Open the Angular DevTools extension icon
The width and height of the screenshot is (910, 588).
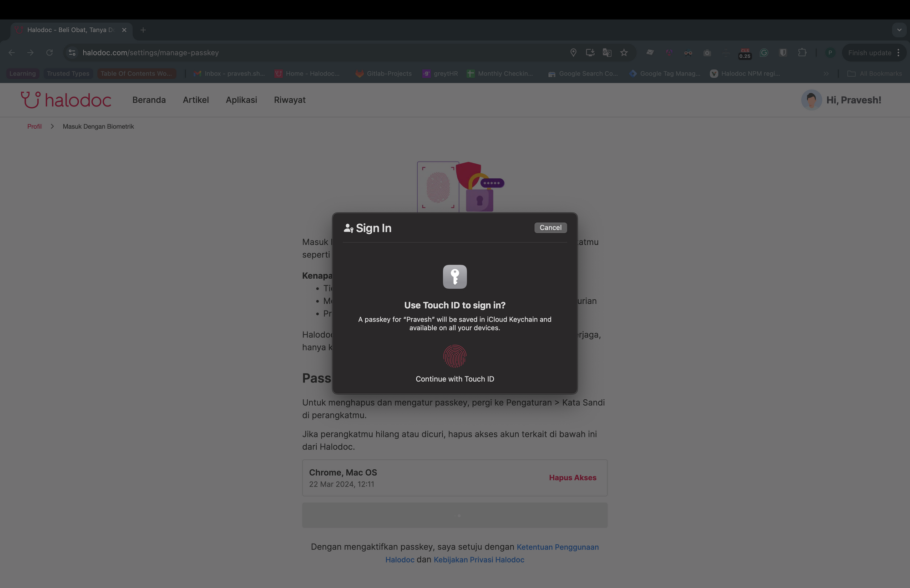click(x=669, y=53)
